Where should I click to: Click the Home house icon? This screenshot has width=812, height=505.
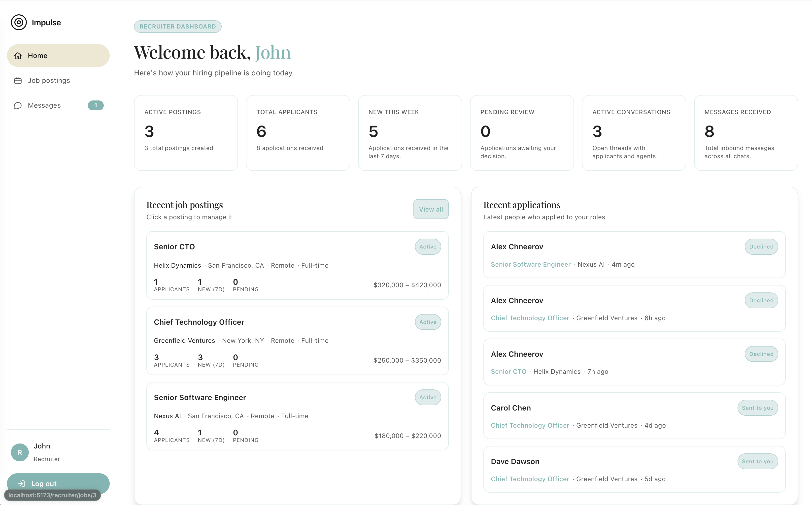18,56
